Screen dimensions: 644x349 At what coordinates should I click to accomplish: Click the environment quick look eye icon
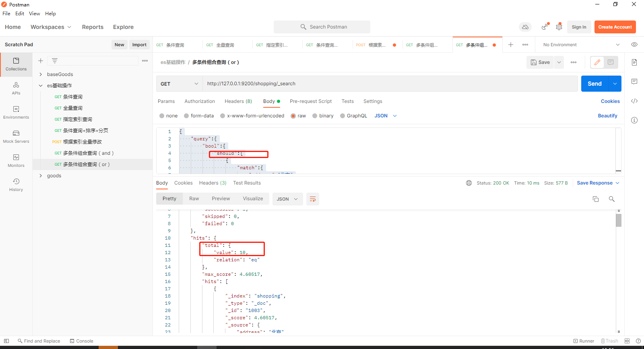(x=634, y=45)
